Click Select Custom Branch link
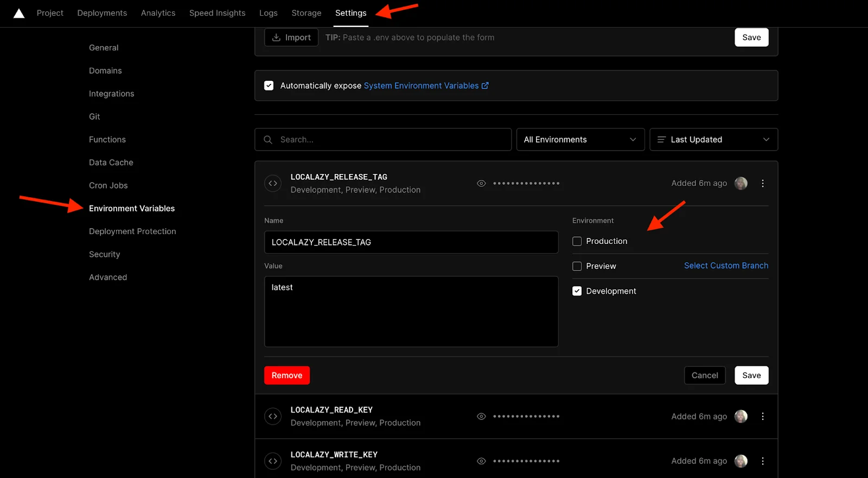This screenshot has width=868, height=478. [726, 266]
